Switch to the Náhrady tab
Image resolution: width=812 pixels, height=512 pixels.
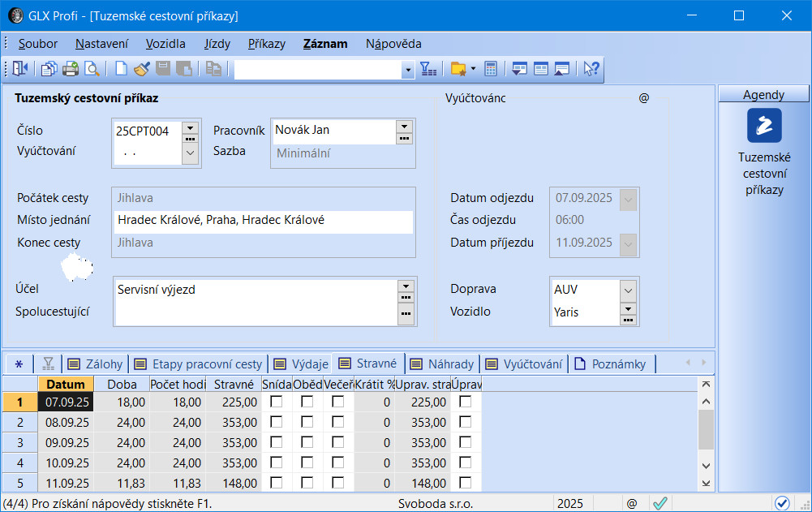click(443, 364)
